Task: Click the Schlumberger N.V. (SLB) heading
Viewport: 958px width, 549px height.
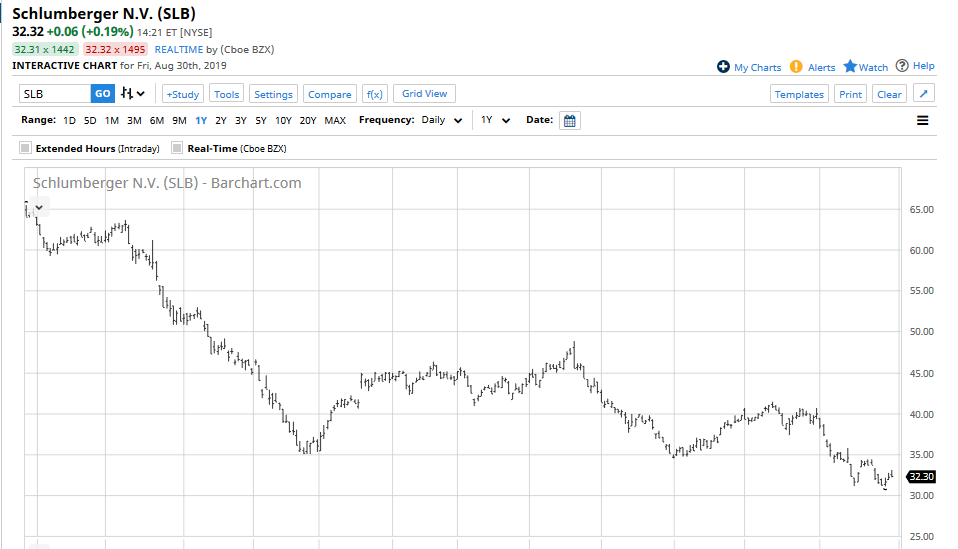Action: coord(104,13)
